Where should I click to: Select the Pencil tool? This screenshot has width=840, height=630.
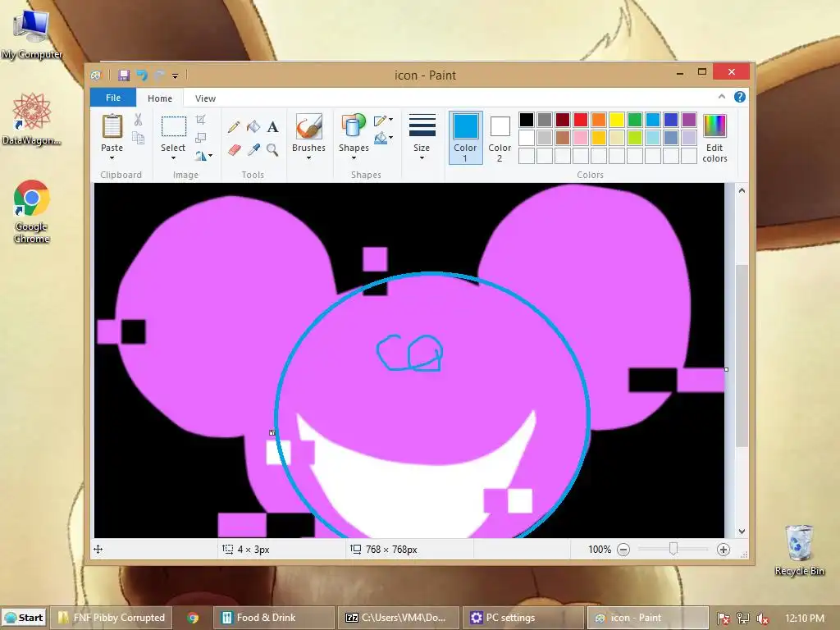[x=234, y=127]
